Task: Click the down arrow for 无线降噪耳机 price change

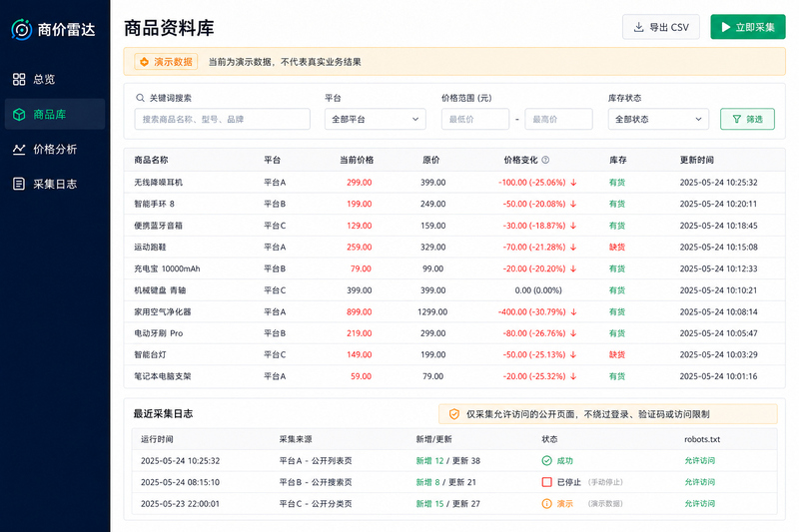Action: pyautogui.click(x=573, y=183)
